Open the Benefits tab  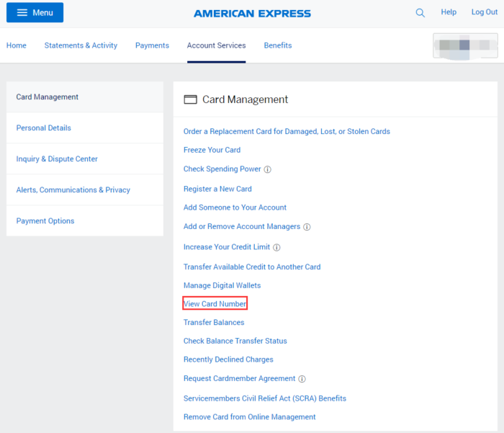278,45
